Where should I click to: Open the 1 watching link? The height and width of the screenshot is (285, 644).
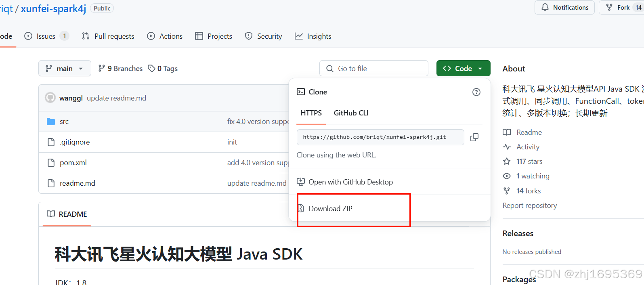tap(533, 176)
